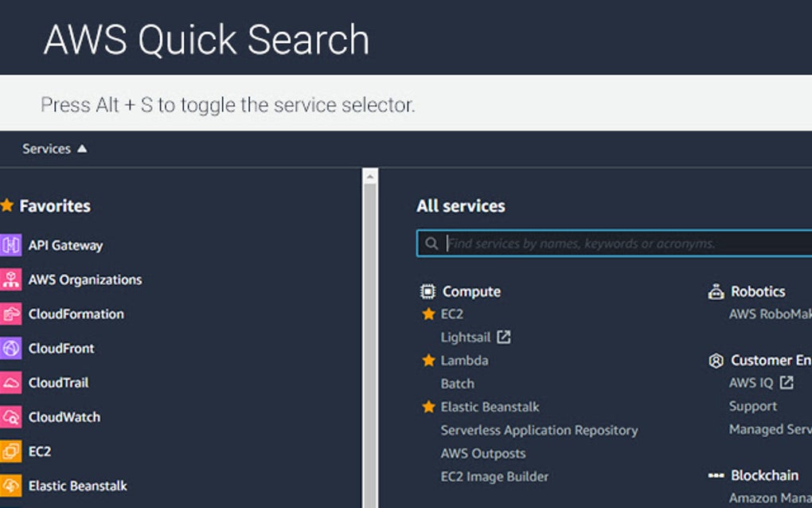Select AWS Outposts from Compute

point(483,453)
